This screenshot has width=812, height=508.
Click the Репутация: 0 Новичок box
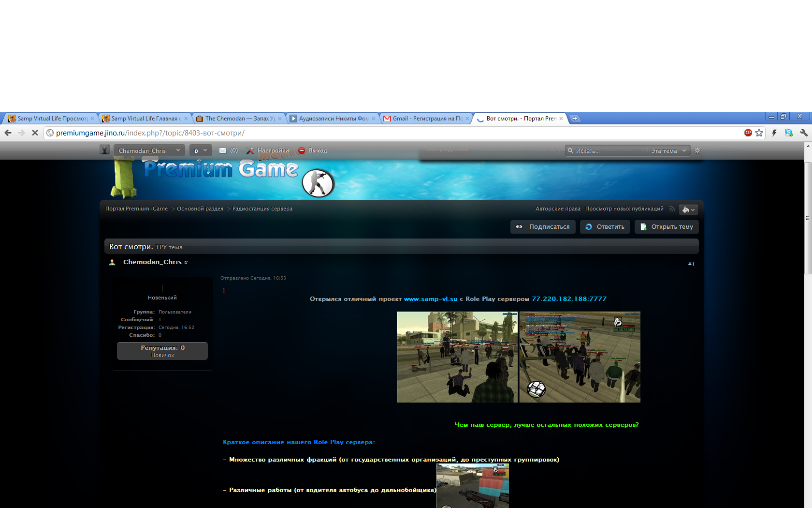[x=162, y=351]
